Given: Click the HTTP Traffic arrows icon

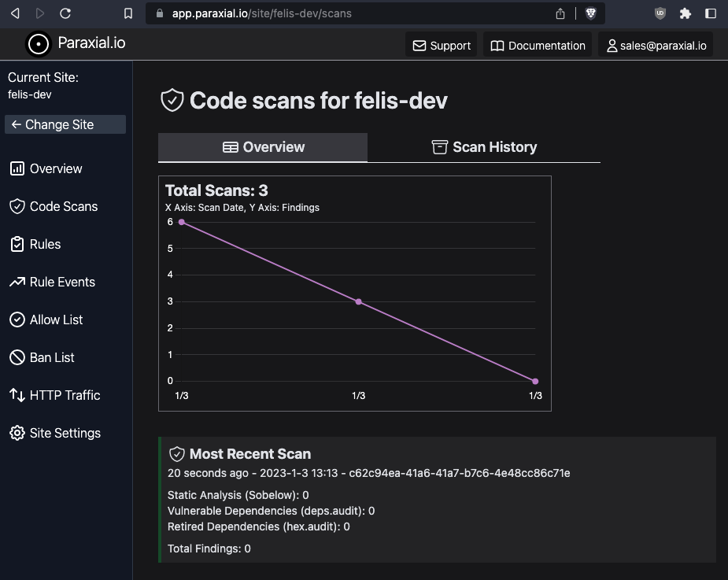Looking at the screenshot, I should coord(17,395).
